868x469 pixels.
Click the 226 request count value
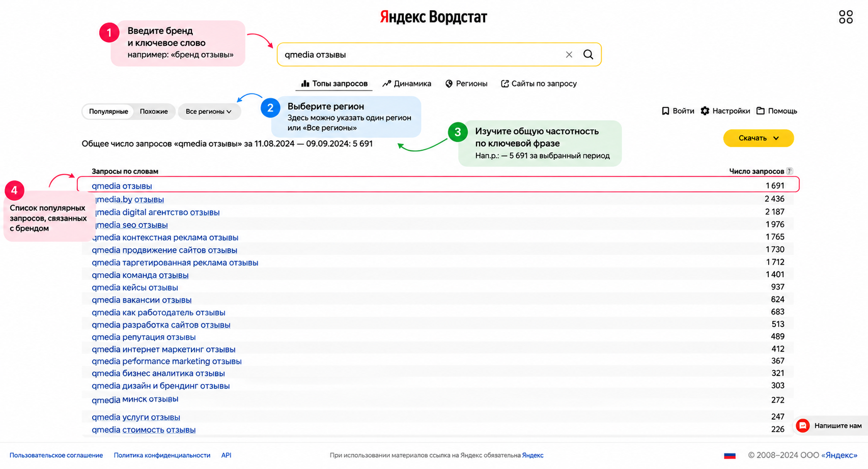point(778,429)
